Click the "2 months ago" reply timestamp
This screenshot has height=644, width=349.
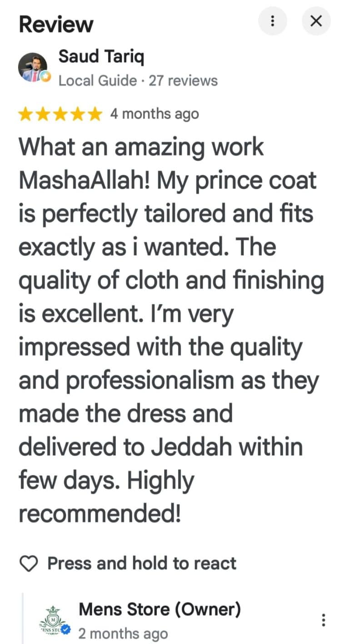(123, 634)
